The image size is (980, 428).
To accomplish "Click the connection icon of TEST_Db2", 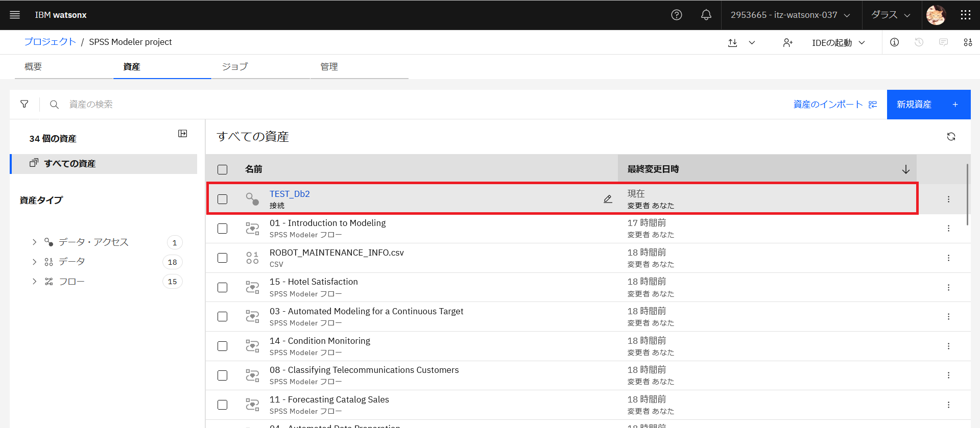I will tap(252, 199).
